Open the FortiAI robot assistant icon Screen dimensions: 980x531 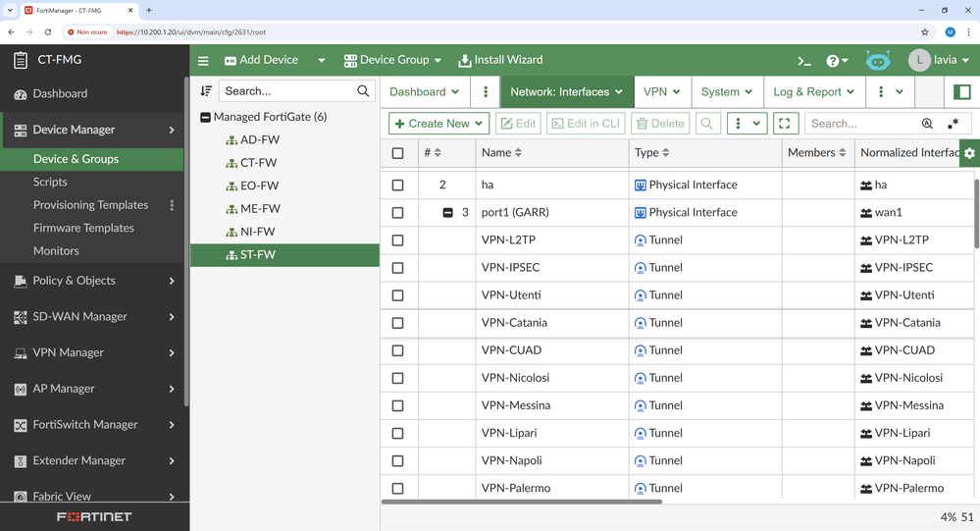(877, 61)
